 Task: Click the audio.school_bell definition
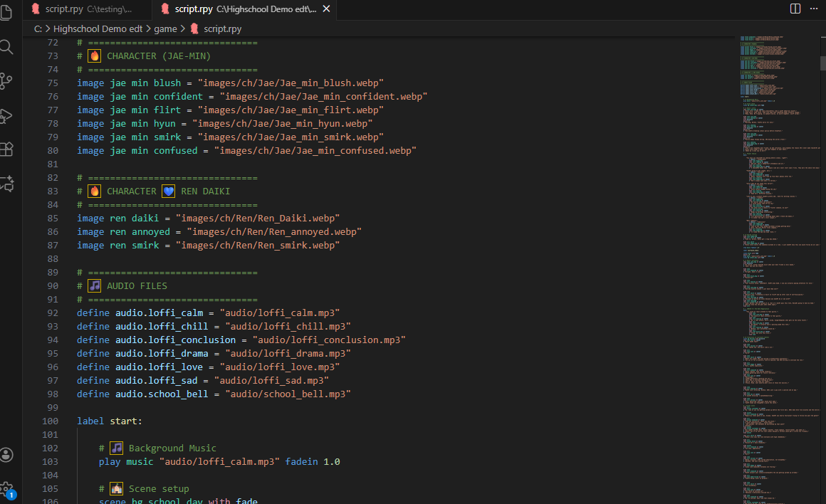pyautogui.click(x=162, y=394)
